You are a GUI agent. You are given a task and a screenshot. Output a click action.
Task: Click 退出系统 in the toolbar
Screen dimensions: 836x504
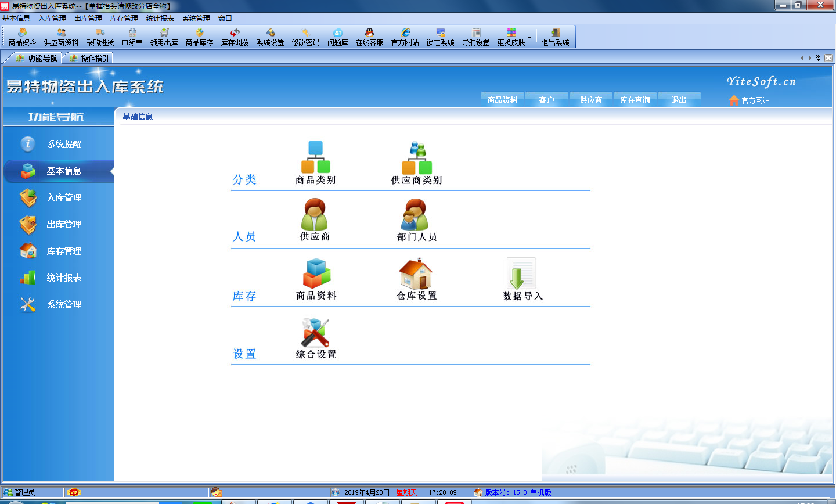[x=556, y=37]
